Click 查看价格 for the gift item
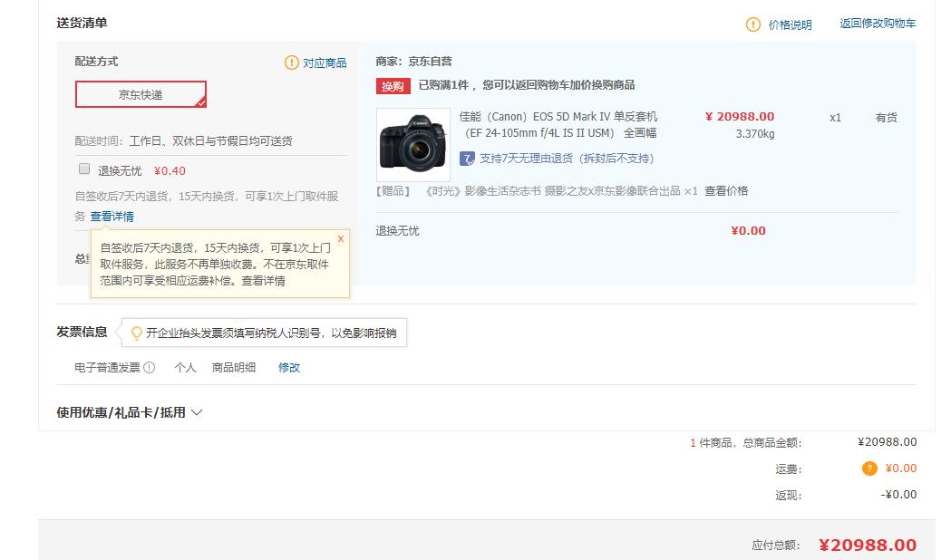This screenshot has width=951, height=560. 726,191
